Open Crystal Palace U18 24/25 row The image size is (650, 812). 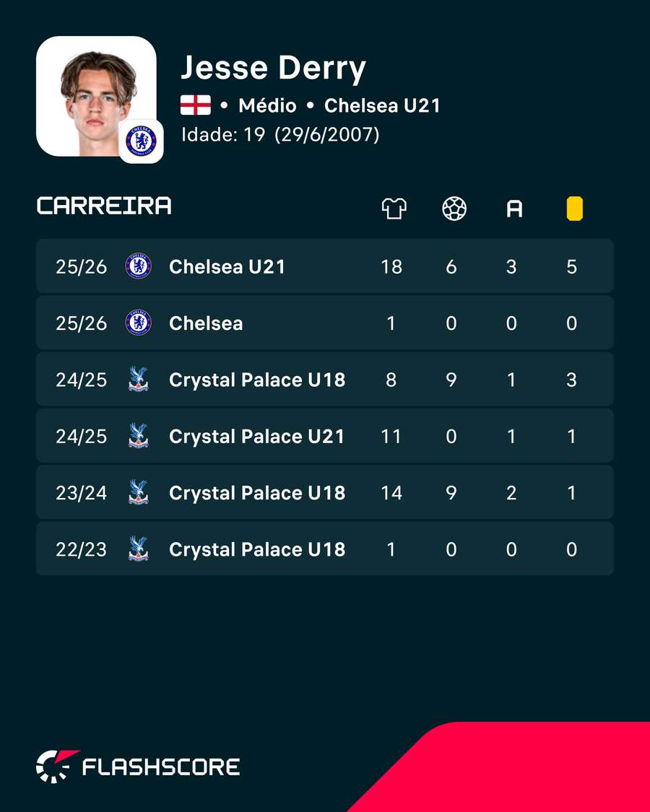324,380
